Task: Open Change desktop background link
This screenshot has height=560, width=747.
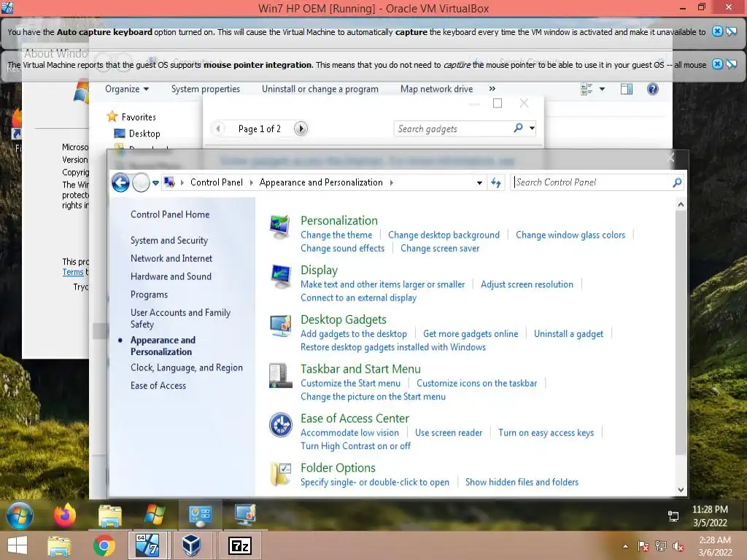Action: [444, 235]
